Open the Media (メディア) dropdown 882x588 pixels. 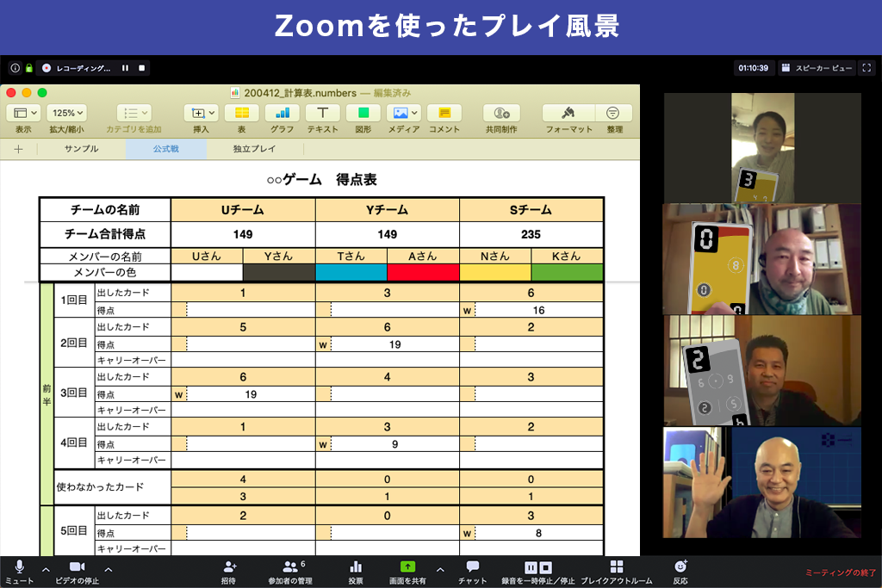(402, 113)
